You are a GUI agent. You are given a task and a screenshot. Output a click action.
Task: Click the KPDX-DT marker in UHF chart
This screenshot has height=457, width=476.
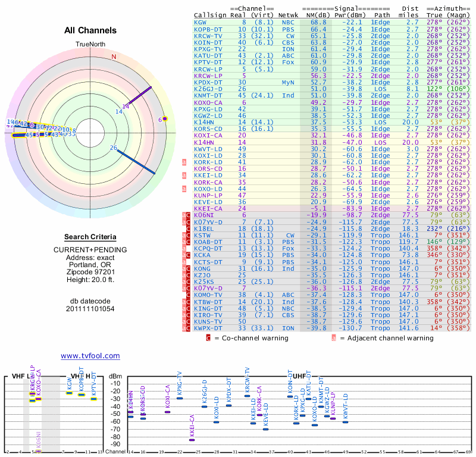[229, 405]
